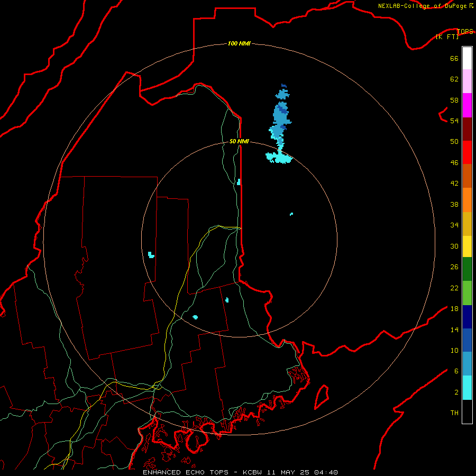This screenshot has width=476, height=476.
Task: Click the legend value '10'
Action: pyautogui.click(x=454, y=350)
